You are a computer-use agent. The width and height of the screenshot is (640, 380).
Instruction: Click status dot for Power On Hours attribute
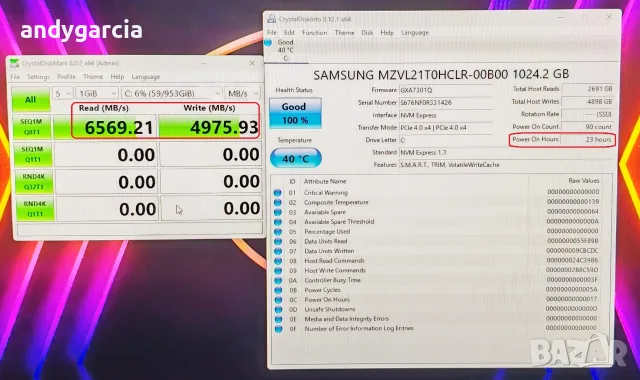pyautogui.click(x=278, y=300)
